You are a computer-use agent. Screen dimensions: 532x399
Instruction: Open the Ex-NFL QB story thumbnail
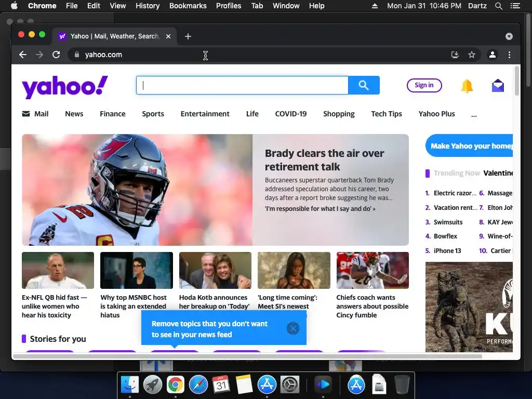58,270
